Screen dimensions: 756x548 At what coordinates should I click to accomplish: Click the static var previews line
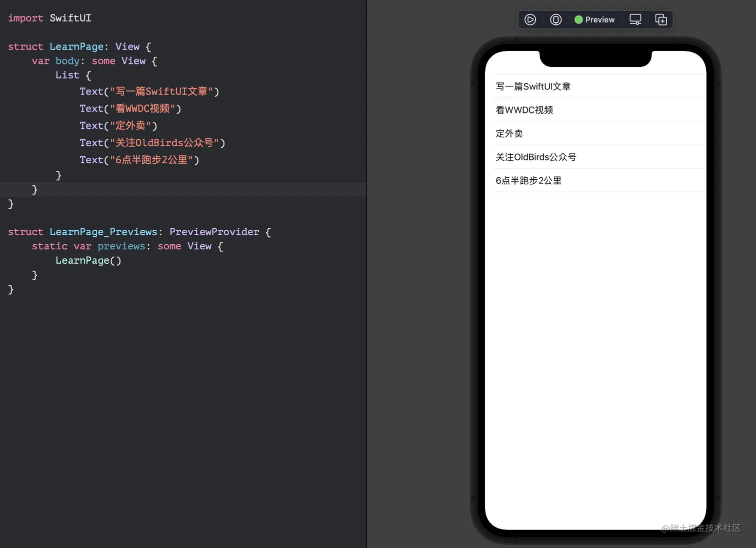click(x=127, y=246)
